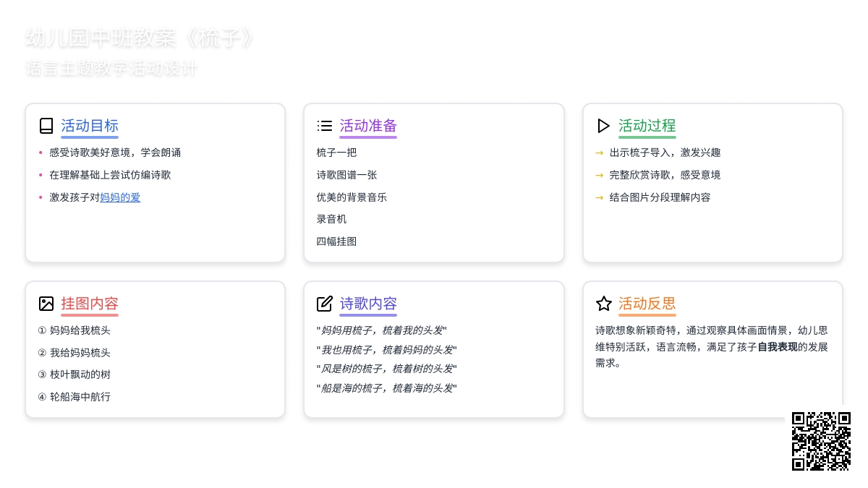
Task: Click the step 完整欣赏诗歌，感受意境
Action: click(x=665, y=175)
